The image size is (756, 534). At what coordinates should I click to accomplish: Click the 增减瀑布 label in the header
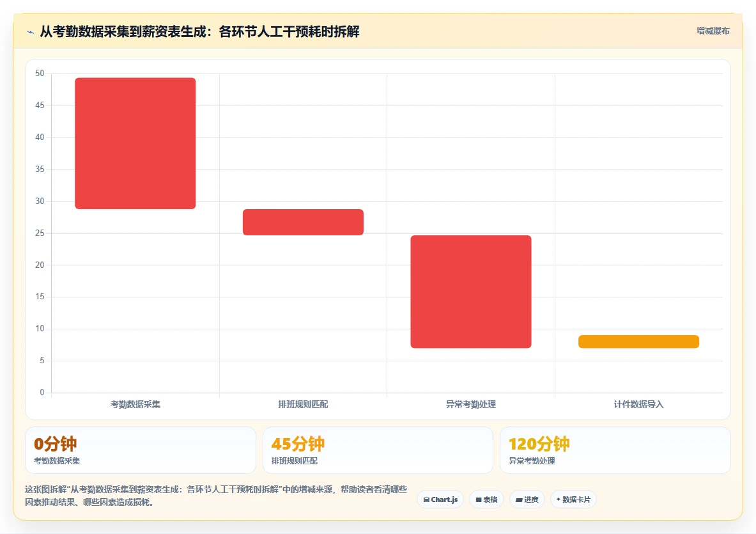pos(713,31)
